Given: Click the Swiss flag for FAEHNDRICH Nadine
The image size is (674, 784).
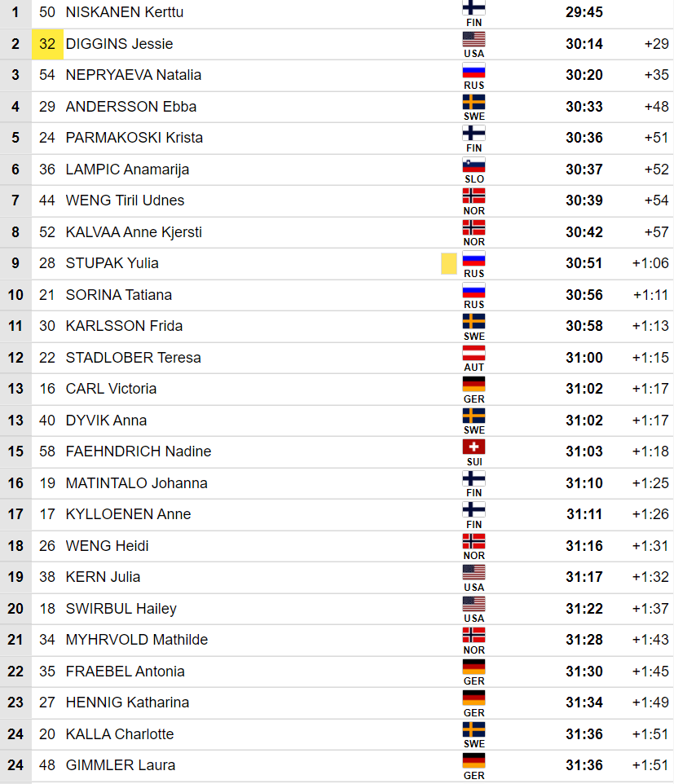Looking at the screenshot, I should point(474,447).
